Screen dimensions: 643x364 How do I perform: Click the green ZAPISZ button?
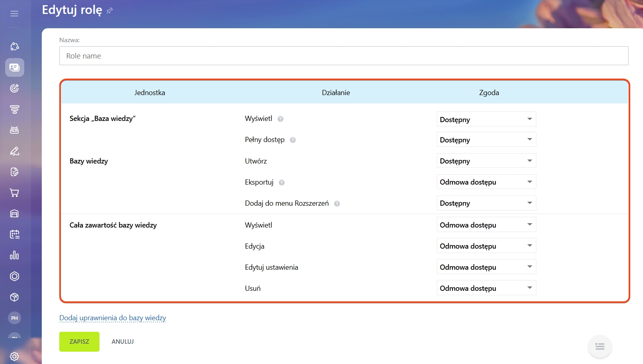[79, 341]
